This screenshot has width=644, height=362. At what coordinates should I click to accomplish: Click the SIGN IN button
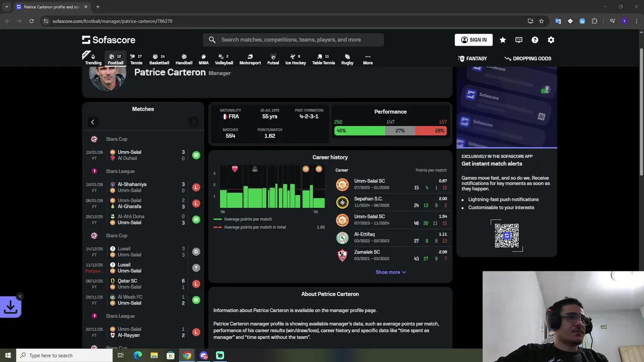pyautogui.click(x=473, y=40)
